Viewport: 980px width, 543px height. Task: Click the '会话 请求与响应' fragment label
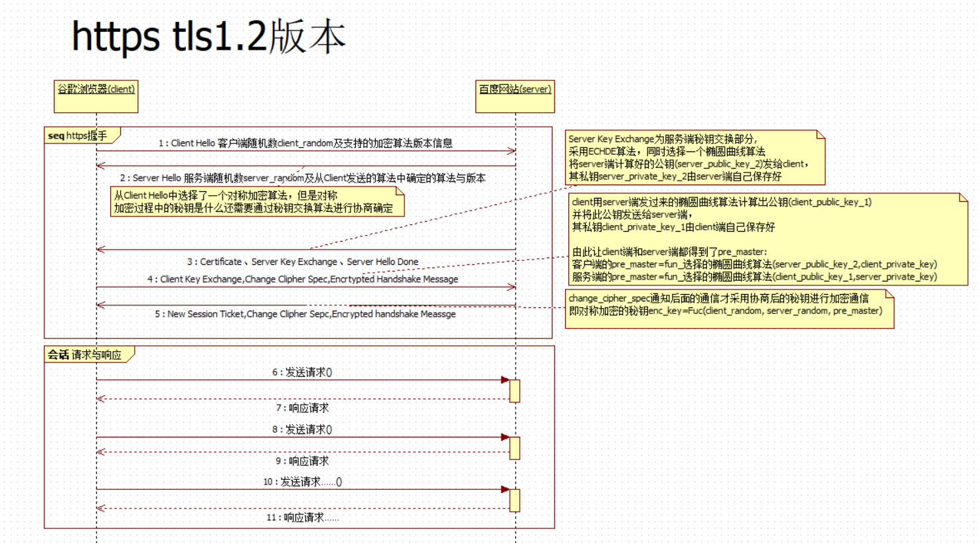coord(86,354)
